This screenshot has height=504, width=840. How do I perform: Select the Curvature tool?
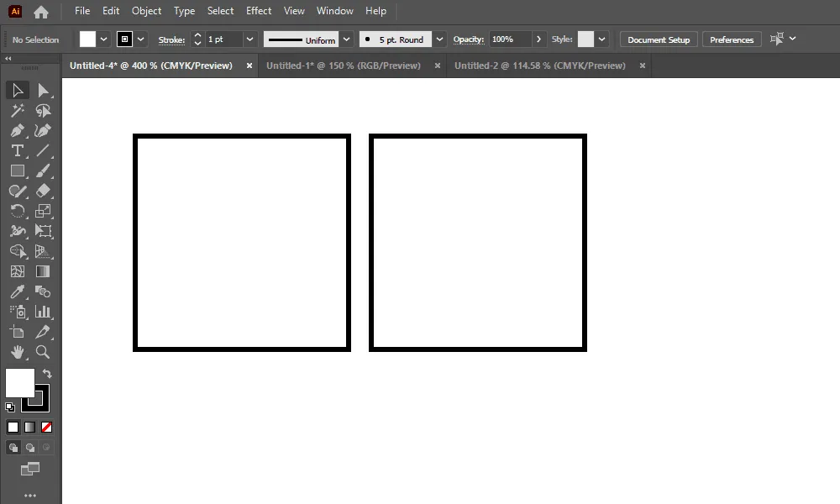pos(43,131)
